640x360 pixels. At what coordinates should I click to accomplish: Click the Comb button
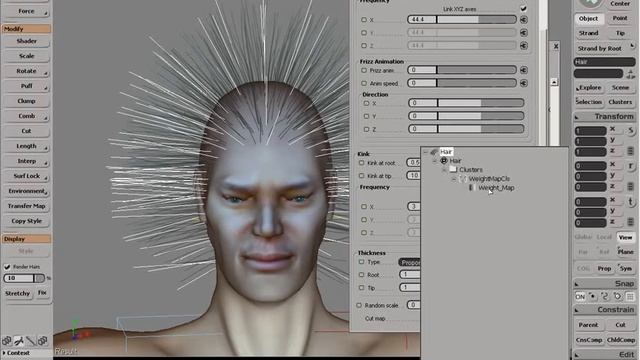point(26,116)
